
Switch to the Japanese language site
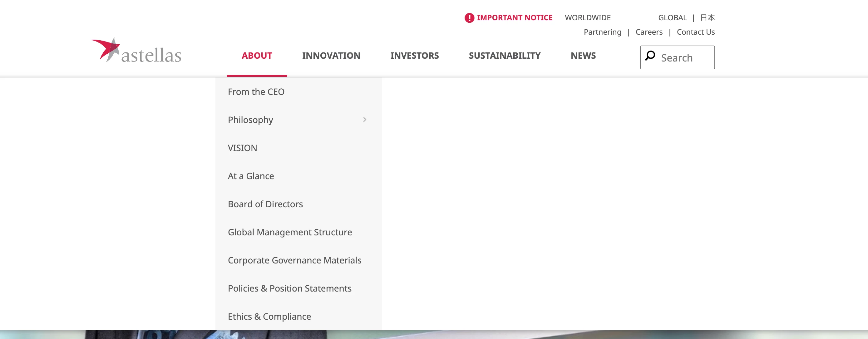(x=707, y=18)
